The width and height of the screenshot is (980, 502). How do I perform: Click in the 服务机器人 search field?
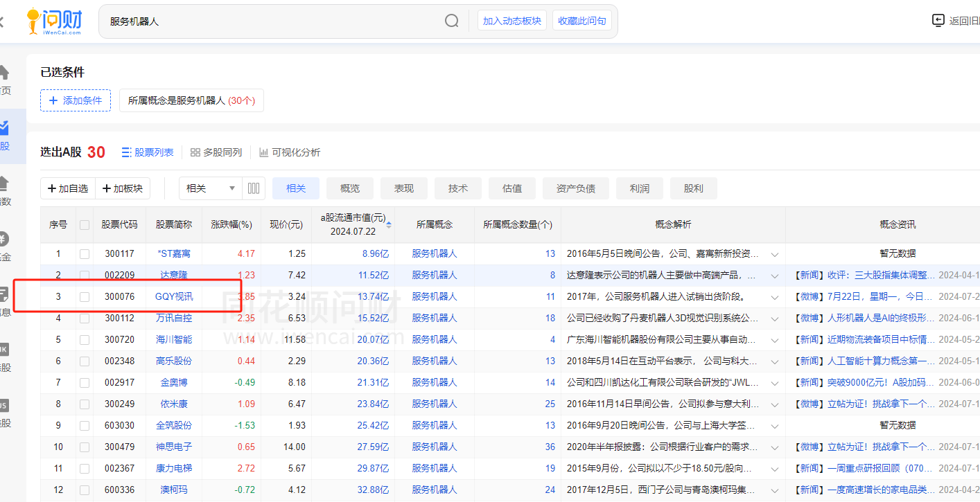(x=274, y=21)
